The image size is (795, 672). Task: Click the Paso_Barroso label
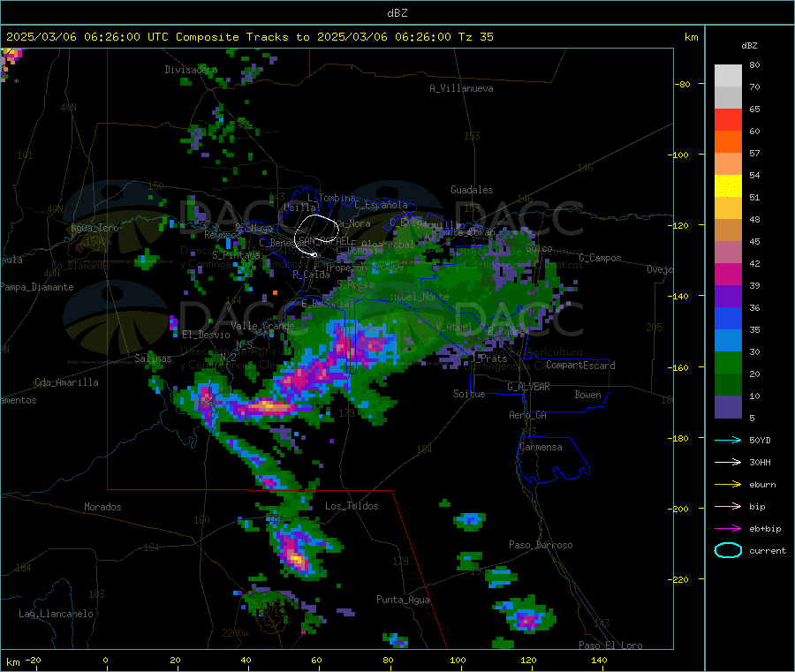coord(541,545)
